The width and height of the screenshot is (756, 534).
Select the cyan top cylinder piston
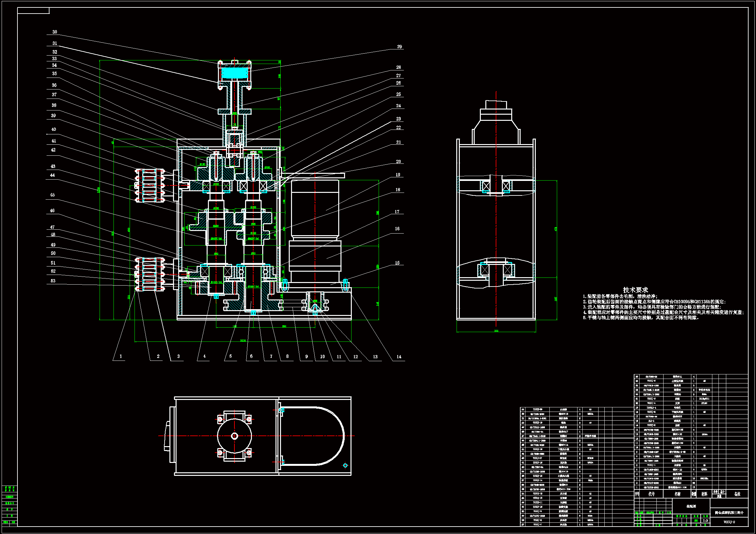tap(234, 73)
